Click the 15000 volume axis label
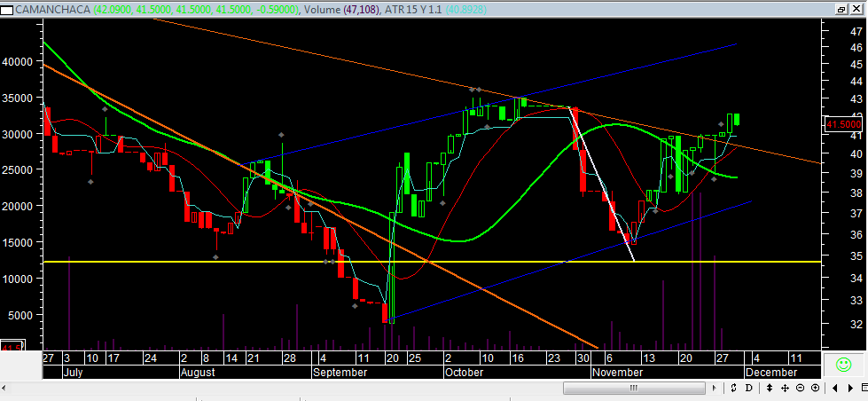The image size is (868, 401). click(19, 242)
